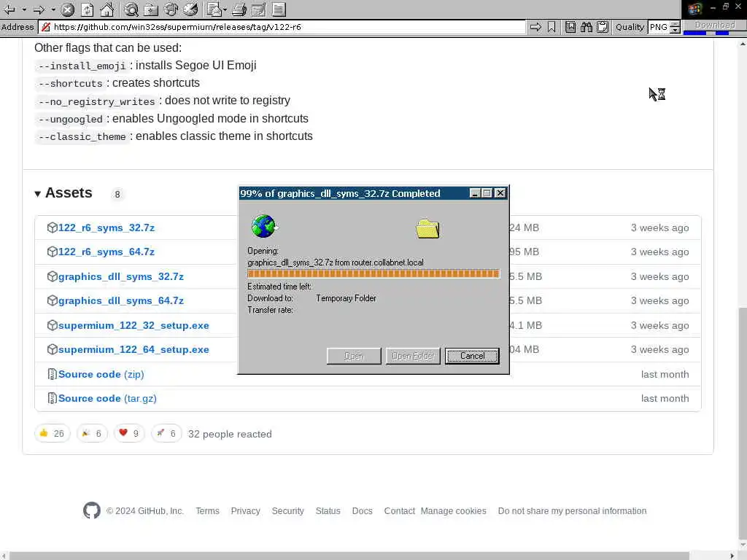
Task: Click the rocket reaction 6
Action: [166, 433]
